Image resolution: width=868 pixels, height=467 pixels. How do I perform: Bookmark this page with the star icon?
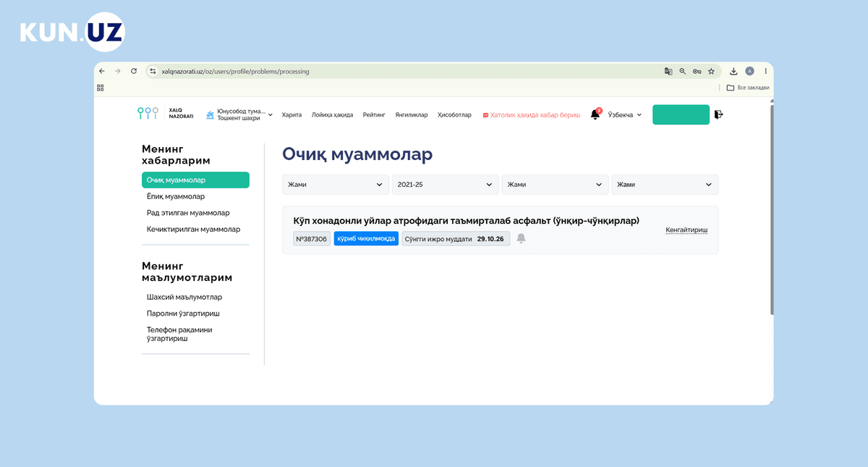pos(711,72)
